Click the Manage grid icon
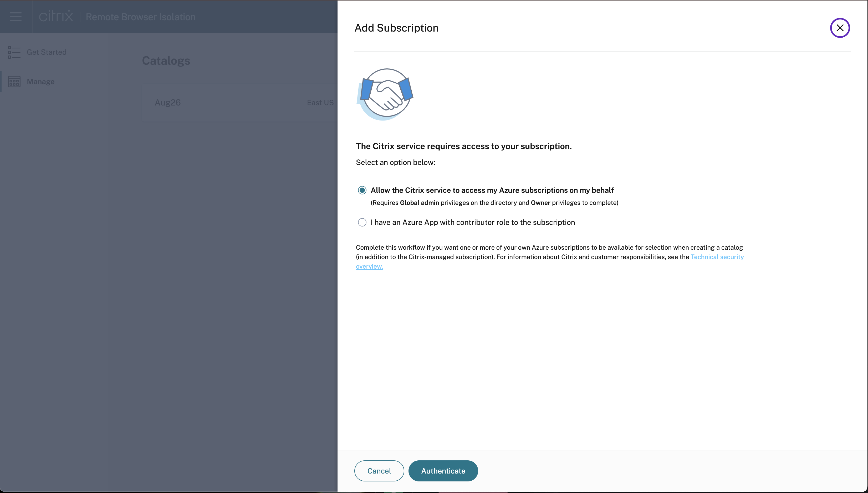This screenshot has width=868, height=493. pyautogui.click(x=14, y=82)
